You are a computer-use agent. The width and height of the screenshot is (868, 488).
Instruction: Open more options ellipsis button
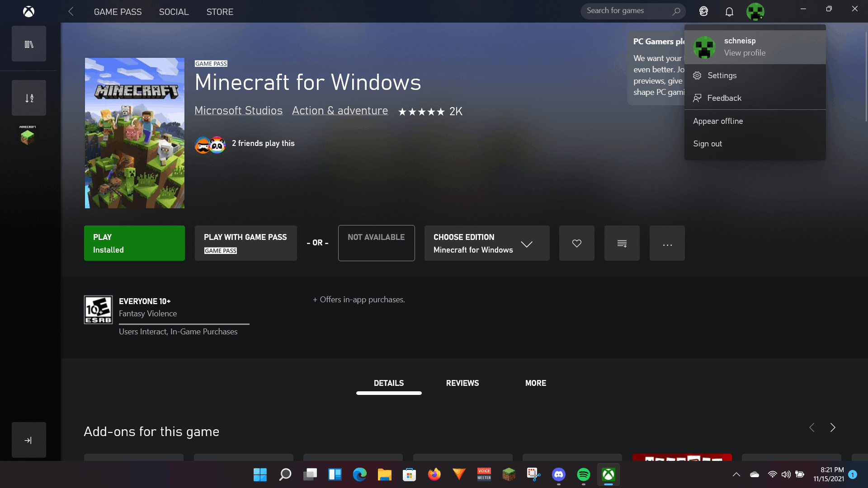[667, 243]
